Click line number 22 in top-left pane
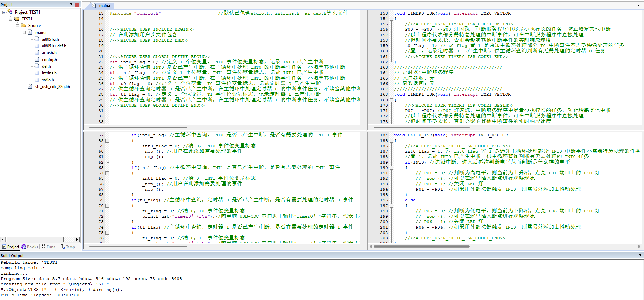Image resolution: width=644 pixels, height=300 pixels. (101, 62)
